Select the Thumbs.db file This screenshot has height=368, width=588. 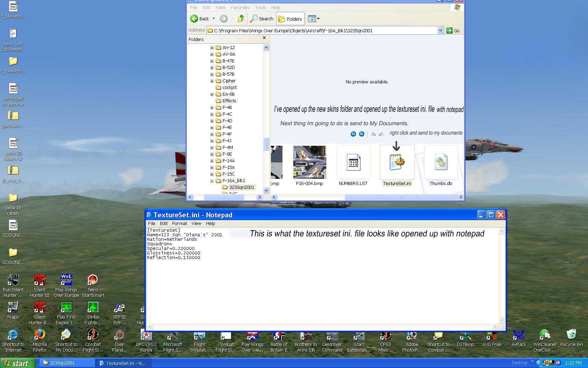(x=441, y=166)
